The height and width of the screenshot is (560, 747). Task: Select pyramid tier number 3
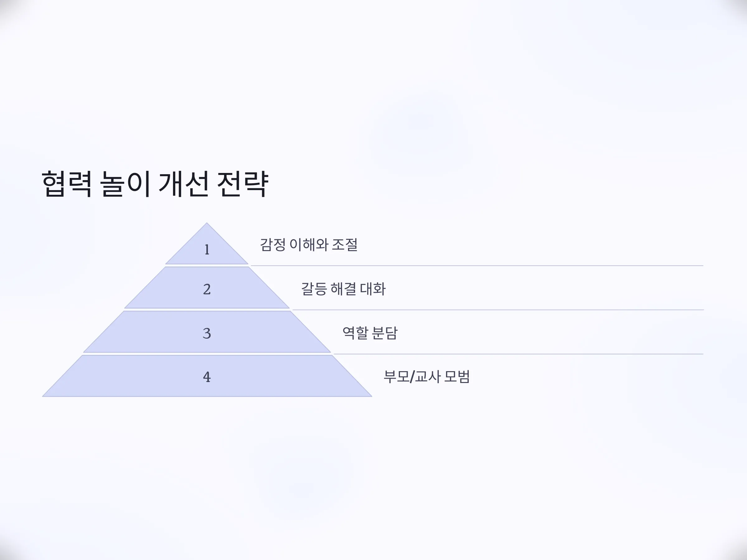[x=207, y=332]
